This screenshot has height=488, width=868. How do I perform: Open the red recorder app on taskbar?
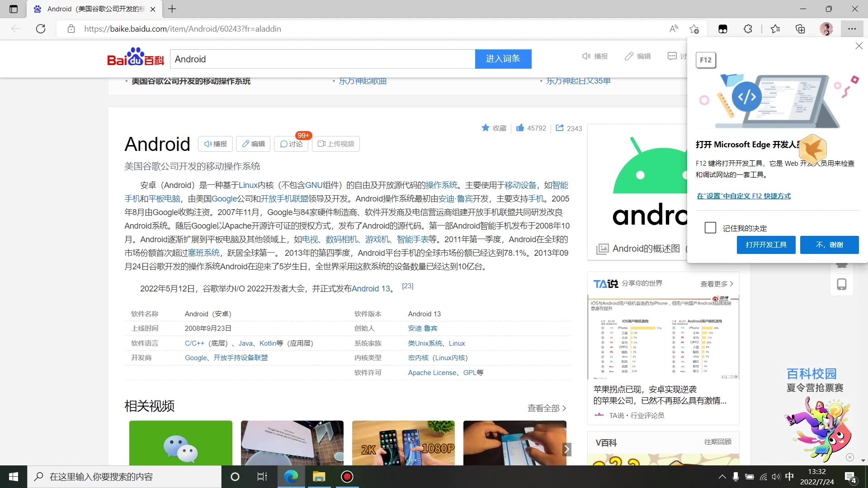point(347,477)
